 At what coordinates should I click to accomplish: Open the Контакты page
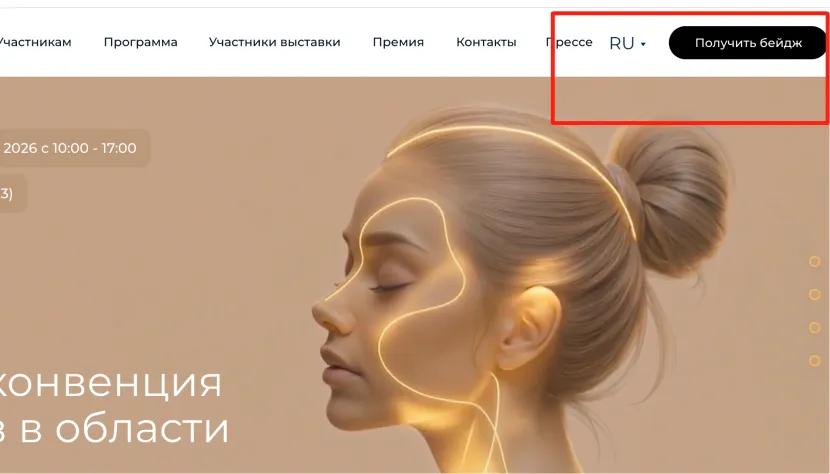(486, 42)
